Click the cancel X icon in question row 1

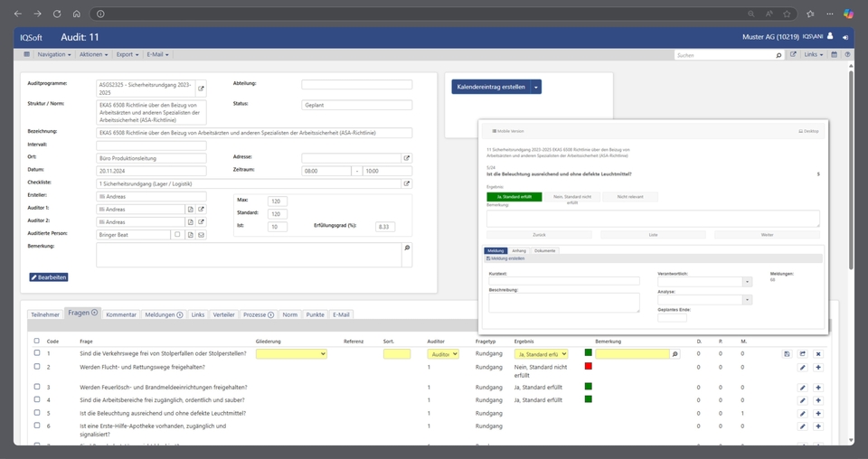tap(818, 354)
